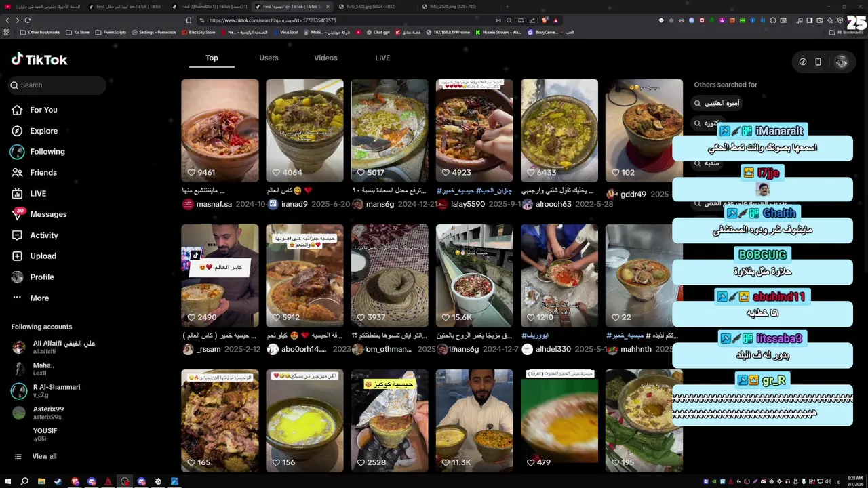
Task: Switch to the Top results tab
Action: [x=212, y=58]
